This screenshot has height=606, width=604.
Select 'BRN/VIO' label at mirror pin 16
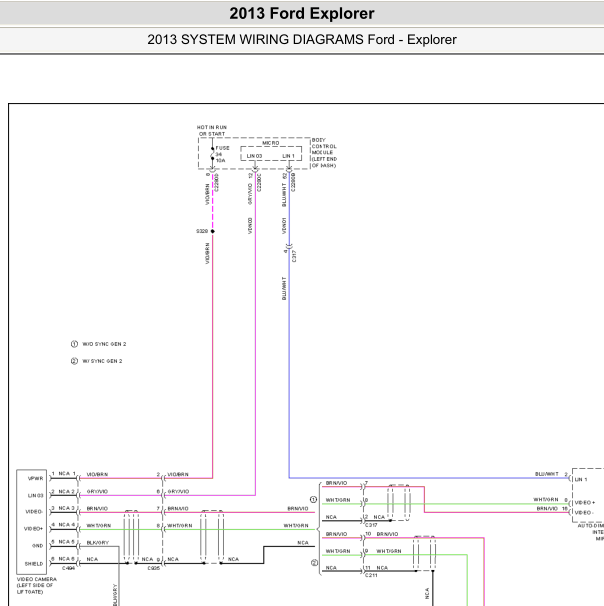pyautogui.click(x=547, y=509)
